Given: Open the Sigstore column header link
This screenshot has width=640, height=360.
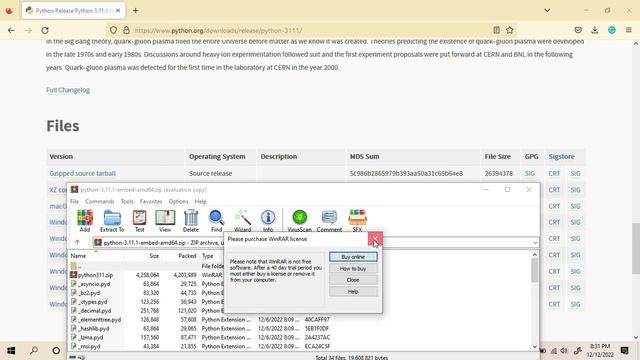Looking at the screenshot, I should [561, 157].
